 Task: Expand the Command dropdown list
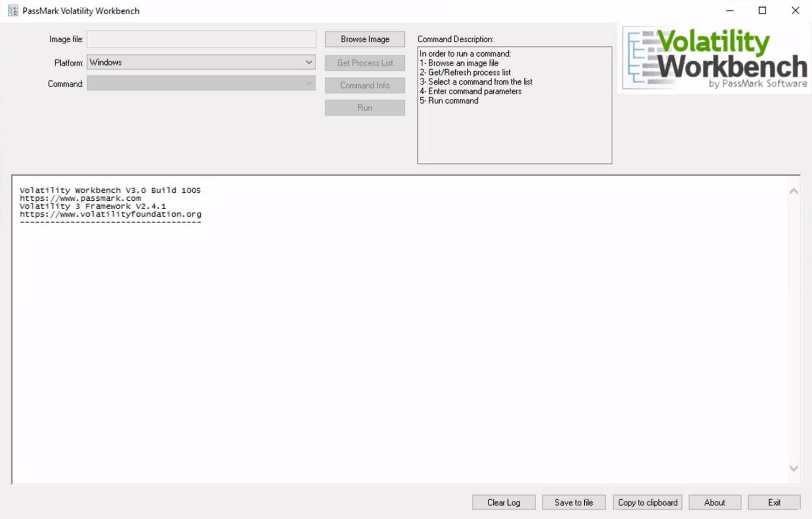(x=201, y=84)
